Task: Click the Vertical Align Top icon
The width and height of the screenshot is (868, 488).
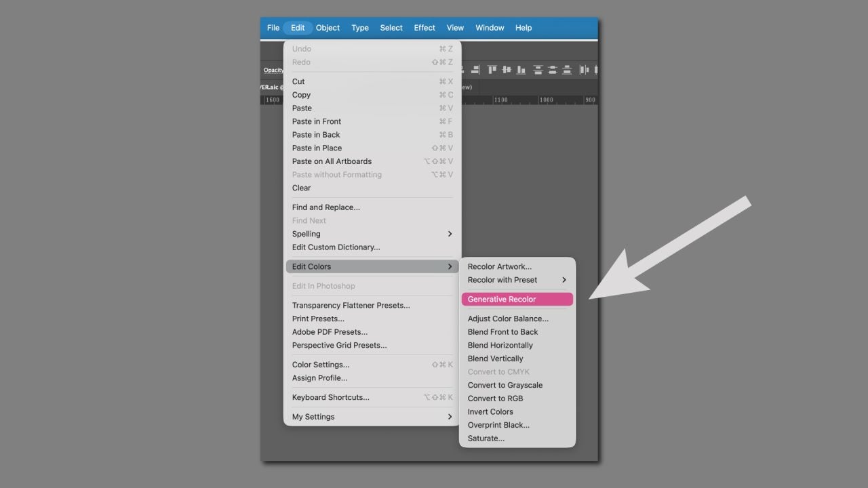Action: pyautogui.click(x=492, y=70)
